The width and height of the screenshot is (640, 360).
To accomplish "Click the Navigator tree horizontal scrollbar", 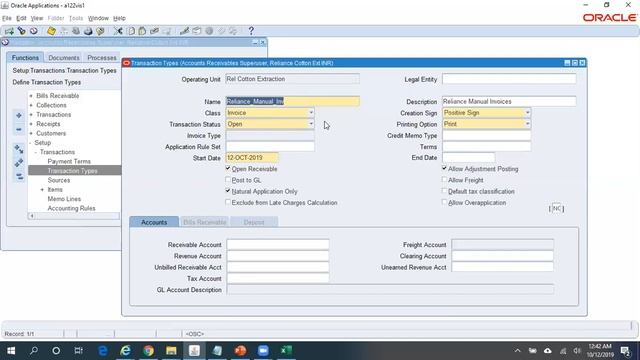I will (x=74, y=216).
